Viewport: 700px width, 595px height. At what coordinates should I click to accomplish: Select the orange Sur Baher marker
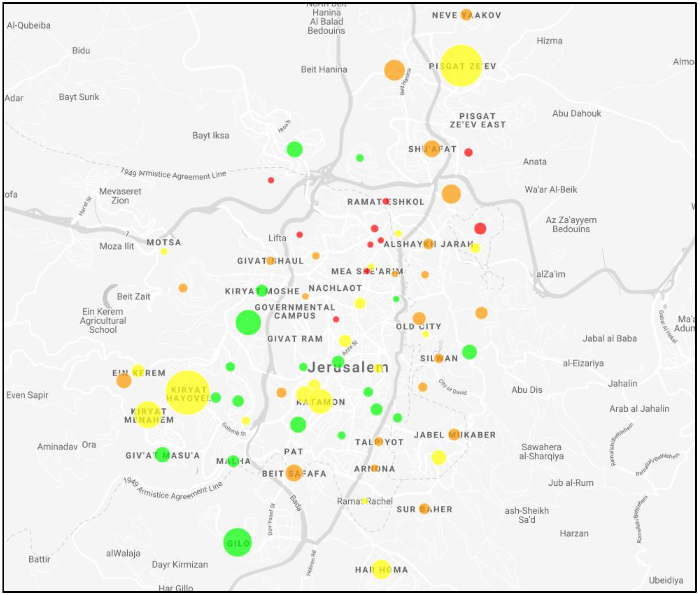(x=424, y=509)
